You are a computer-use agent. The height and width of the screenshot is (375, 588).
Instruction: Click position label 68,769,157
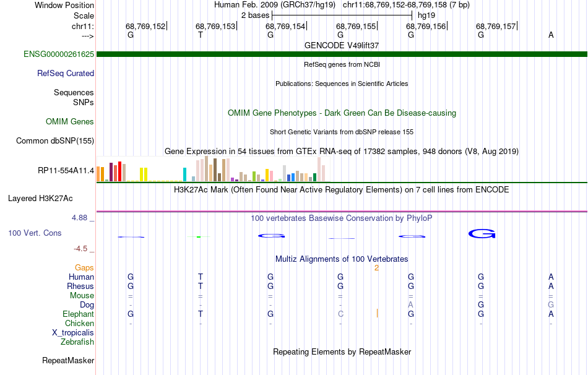[x=496, y=26]
